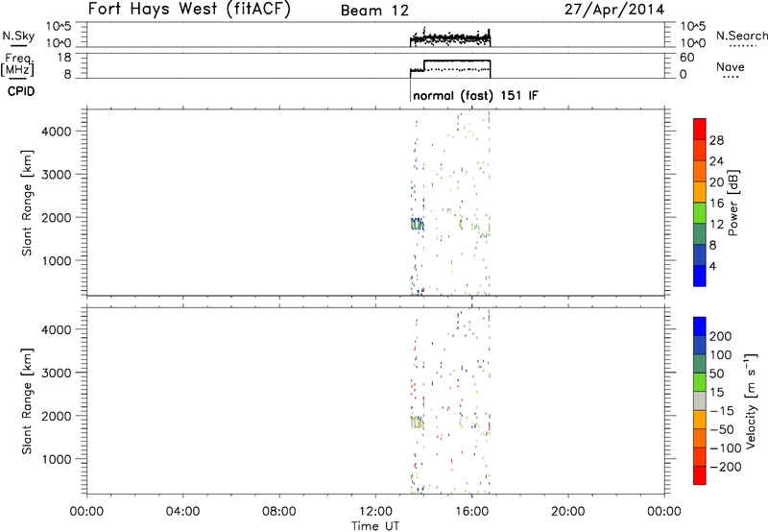This screenshot has height=532, width=768.
Task: Click the date '27/Apr/2014'
Action: [614, 10]
